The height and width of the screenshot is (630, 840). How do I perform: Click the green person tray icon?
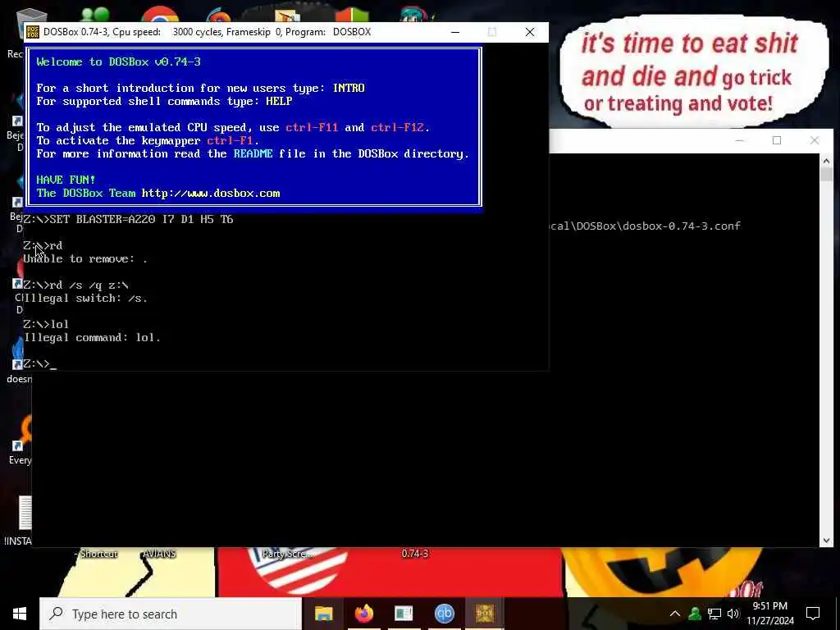click(695, 614)
